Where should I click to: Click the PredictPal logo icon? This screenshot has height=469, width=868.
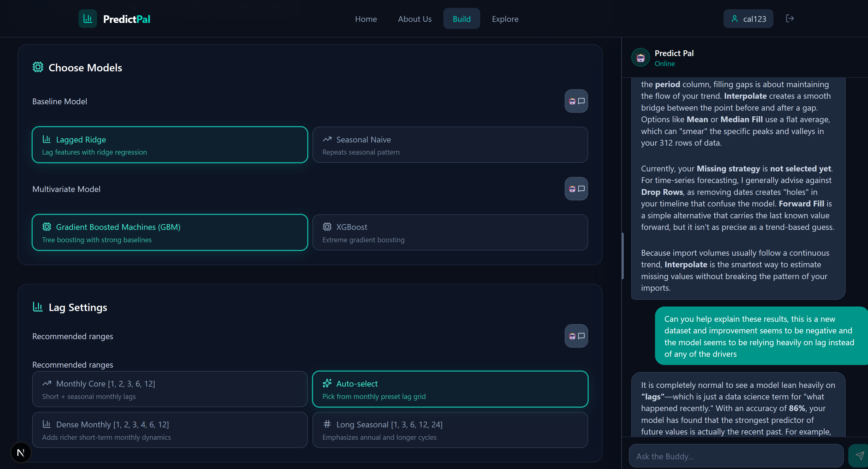click(88, 19)
